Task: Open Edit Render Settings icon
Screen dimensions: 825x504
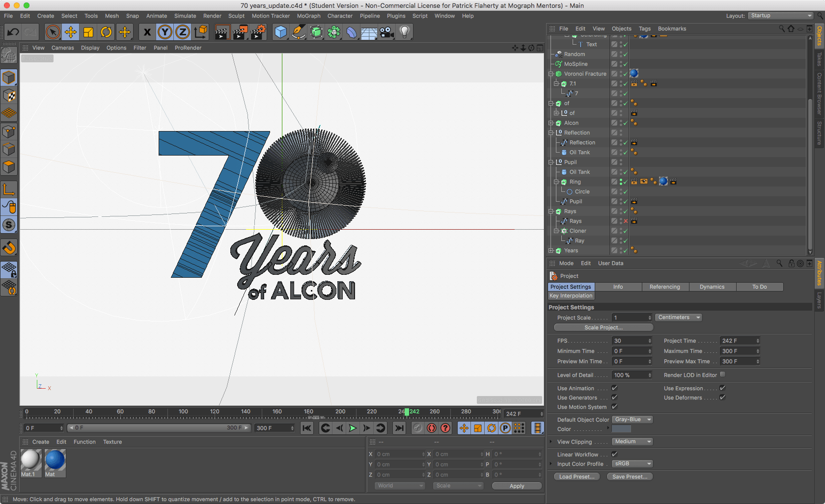Action: (x=258, y=32)
